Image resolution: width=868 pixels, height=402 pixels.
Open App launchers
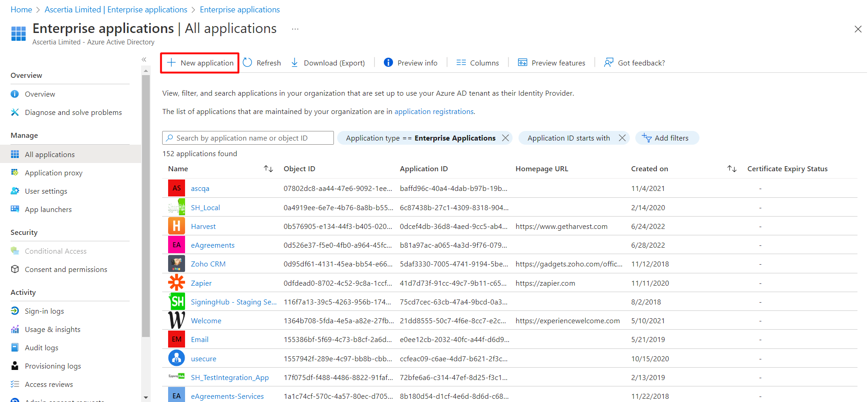click(x=48, y=209)
